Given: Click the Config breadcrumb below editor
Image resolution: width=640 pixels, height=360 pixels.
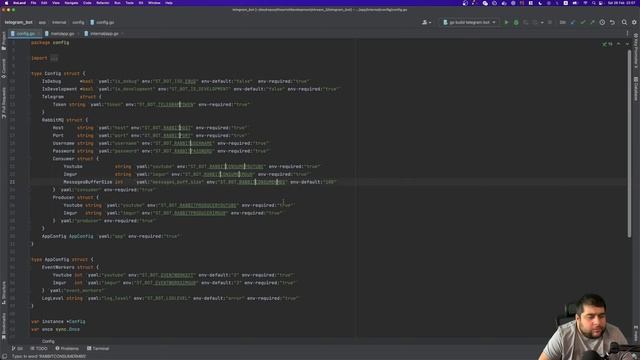Looking at the screenshot, I should (48, 341).
